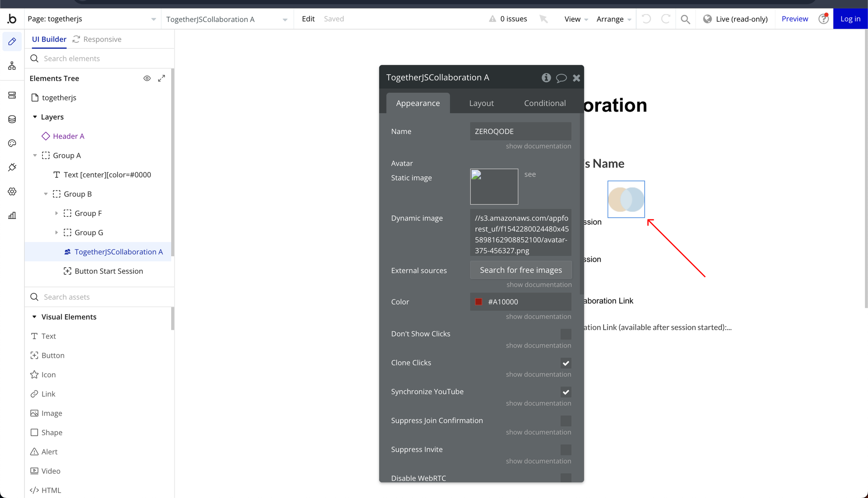The image size is (868, 498).
Task: Click the UI Builder mode icon
Action: click(12, 41)
